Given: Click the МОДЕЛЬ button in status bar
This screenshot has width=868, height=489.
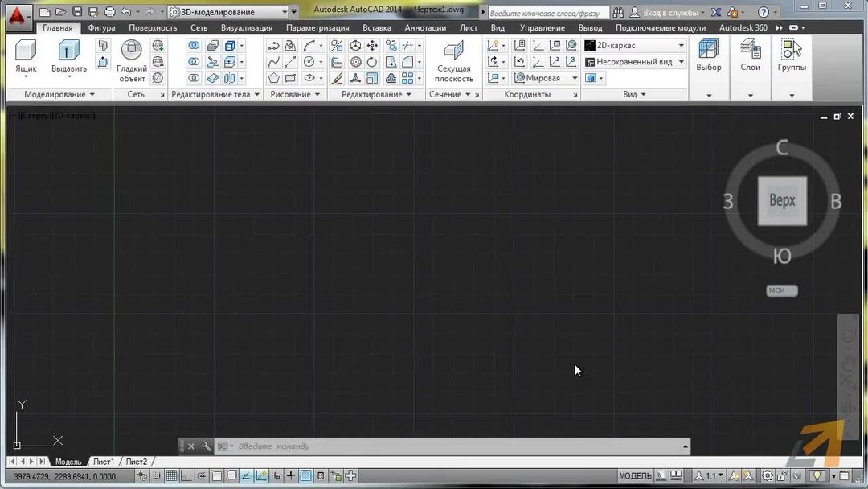Looking at the screenshot, I should 635,475.
